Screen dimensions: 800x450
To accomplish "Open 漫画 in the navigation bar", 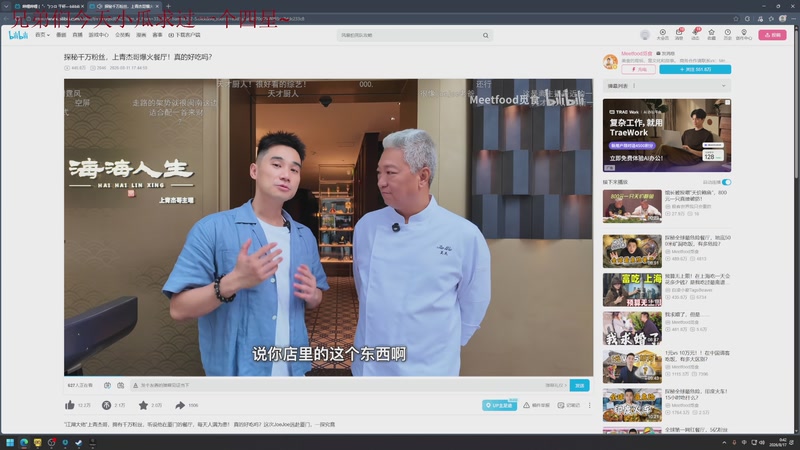I will [141, 35].
